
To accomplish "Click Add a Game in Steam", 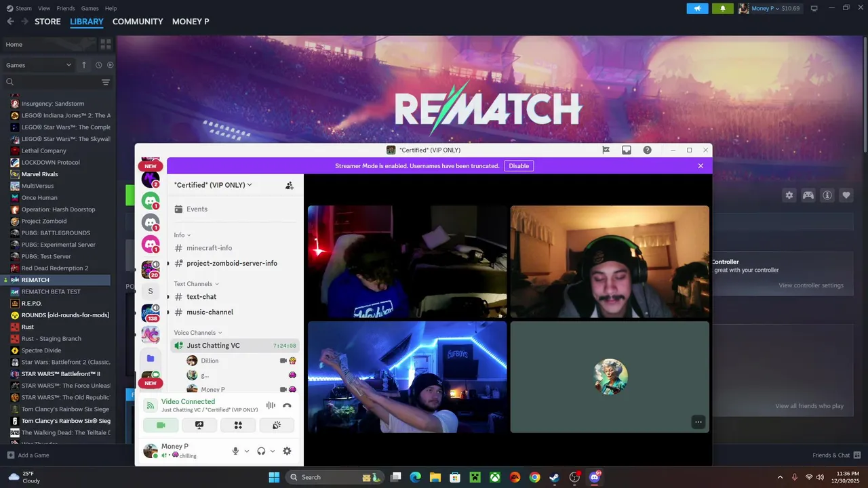I will click(x=28, y=455).
